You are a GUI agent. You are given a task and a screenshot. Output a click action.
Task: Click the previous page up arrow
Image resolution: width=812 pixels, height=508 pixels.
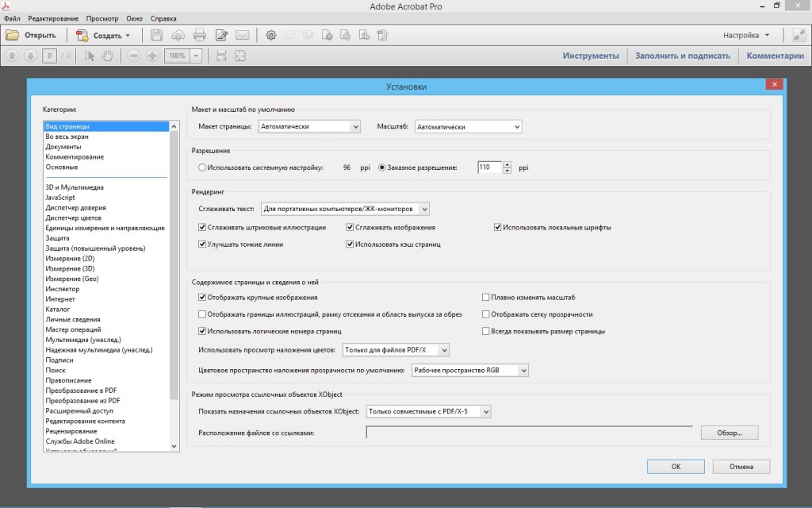(x=13, y=56)
